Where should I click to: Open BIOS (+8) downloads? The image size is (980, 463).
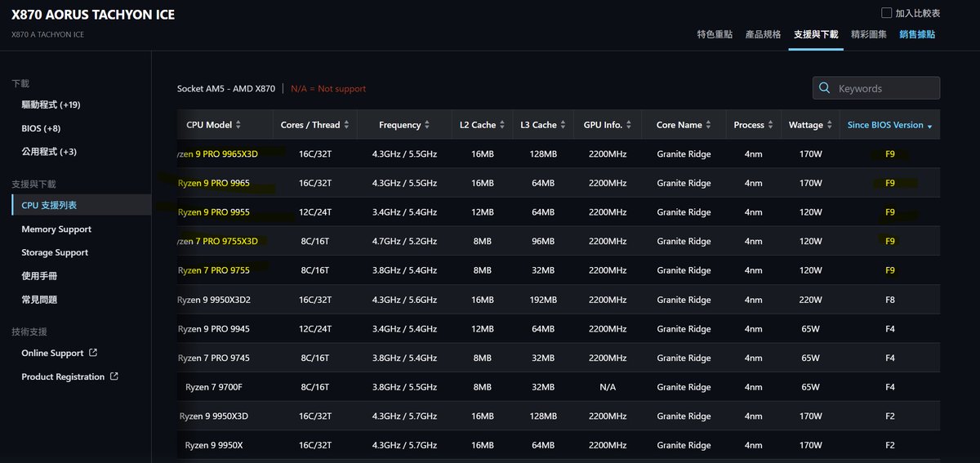pos(41,128)
